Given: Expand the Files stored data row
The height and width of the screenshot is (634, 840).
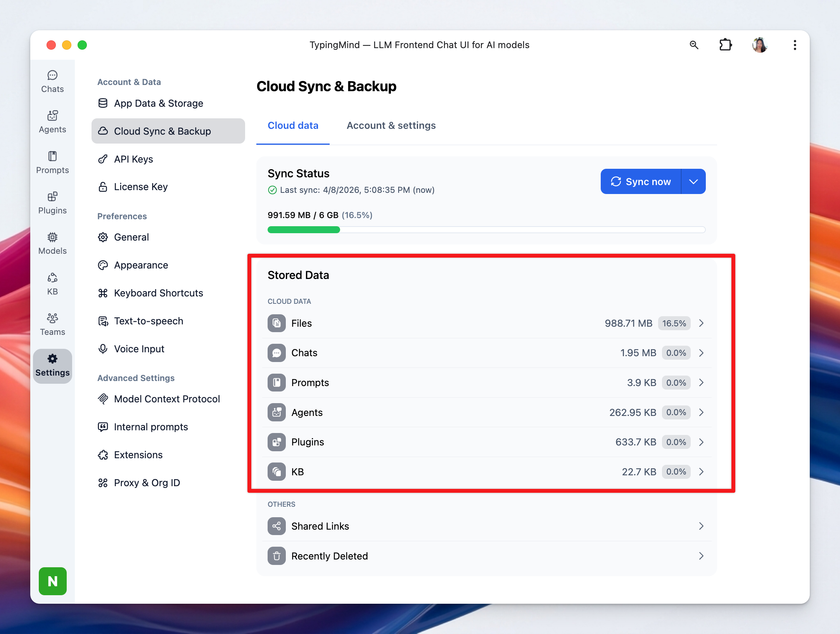Looking at the screenshot, I should coord(701,323).
